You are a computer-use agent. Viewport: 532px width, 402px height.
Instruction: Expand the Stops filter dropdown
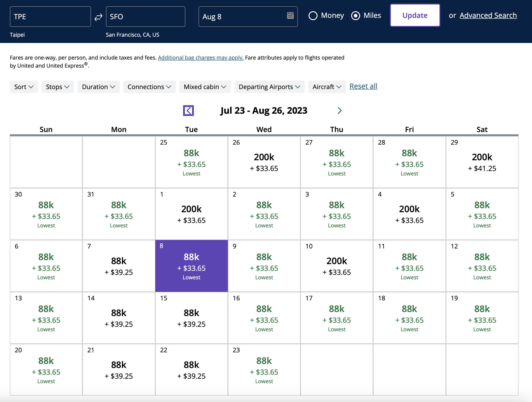[58, 87]
